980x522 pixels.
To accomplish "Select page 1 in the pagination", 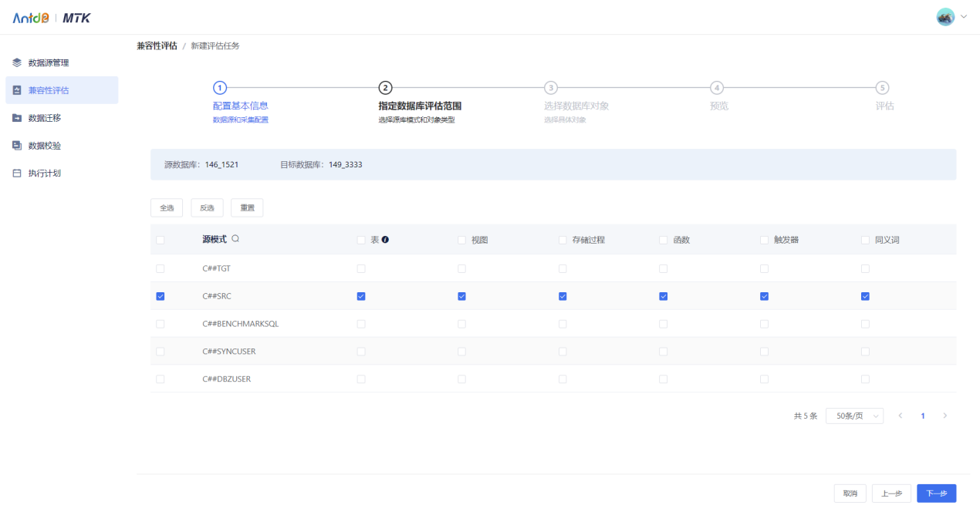I will (x=923, y=415).
